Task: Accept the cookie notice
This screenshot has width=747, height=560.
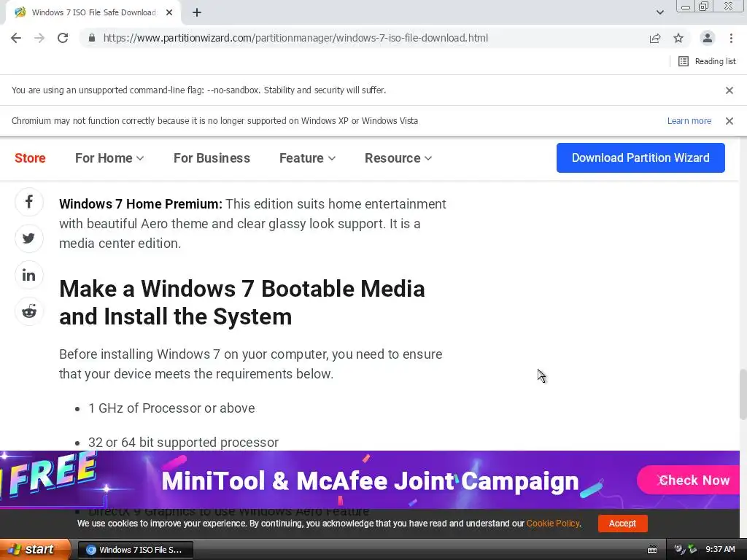Action: (622, 524)
